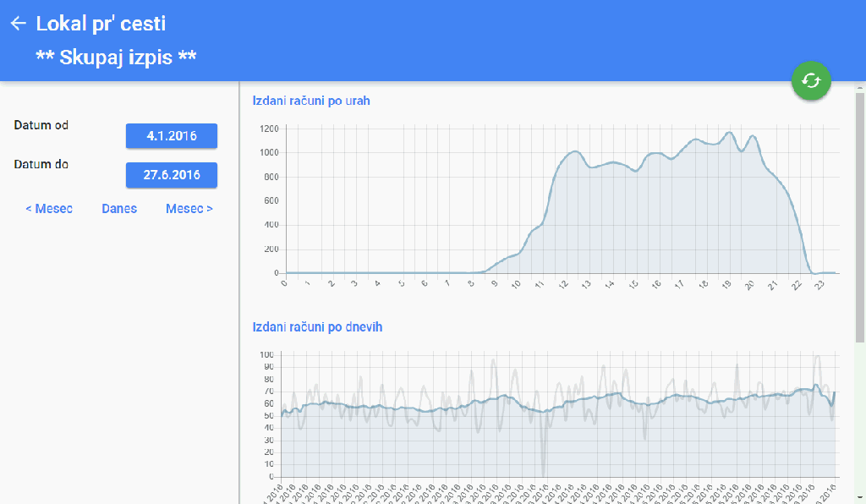Screen dimensions: 866x504
Task: Click the back arrow in the header
Action: (18, 24)
